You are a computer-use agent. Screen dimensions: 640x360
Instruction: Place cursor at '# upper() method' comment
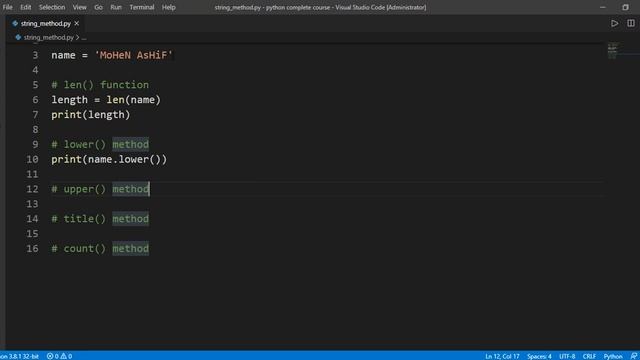click(x=100, y=189)
